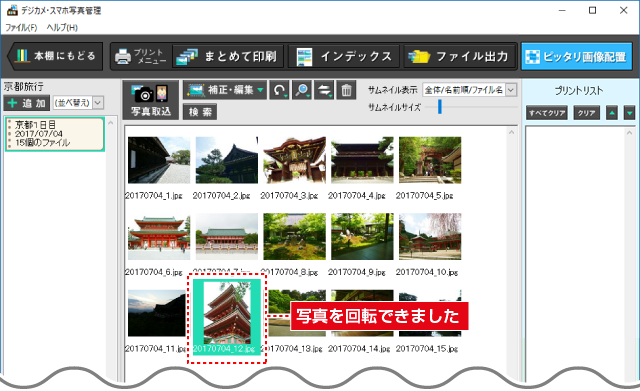This screenshot has width=640, height=391.
Task: Click the rotate photo icon
Action: point(279,90)
